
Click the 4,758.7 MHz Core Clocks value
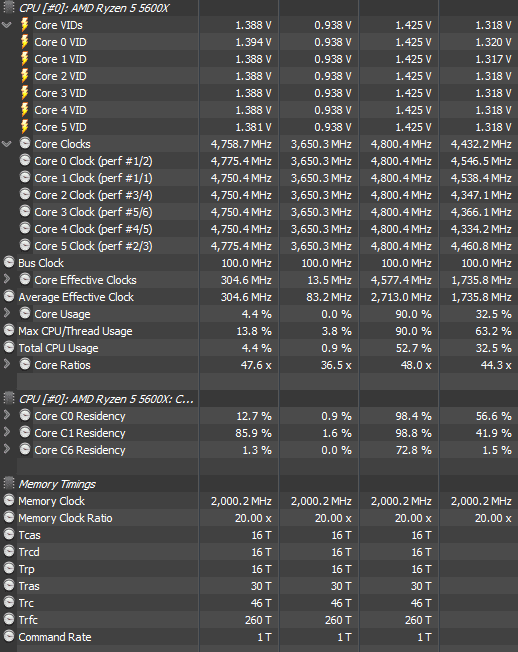click(x=241, y=144)
